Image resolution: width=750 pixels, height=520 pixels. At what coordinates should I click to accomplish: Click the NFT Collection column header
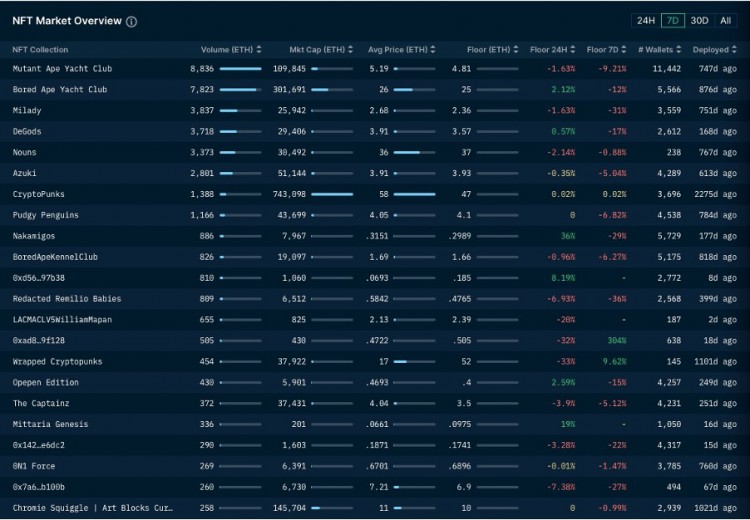(x=40, y=49)
